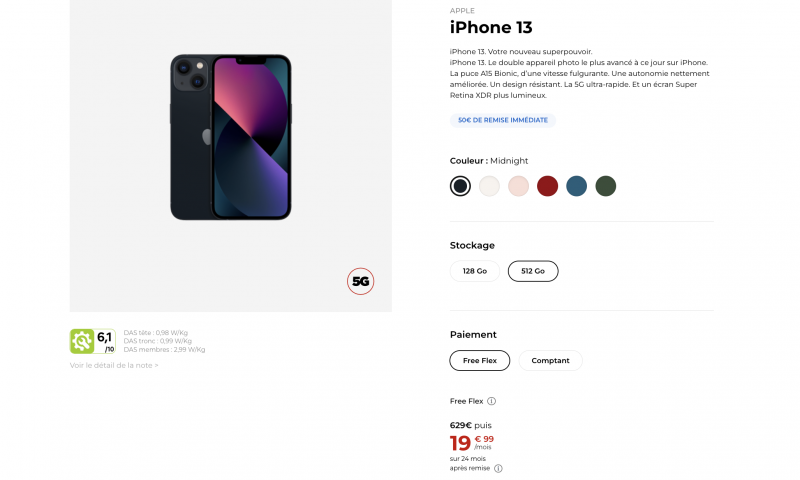
Task: Select the Midnight color swatch
Action: (460, 186)
